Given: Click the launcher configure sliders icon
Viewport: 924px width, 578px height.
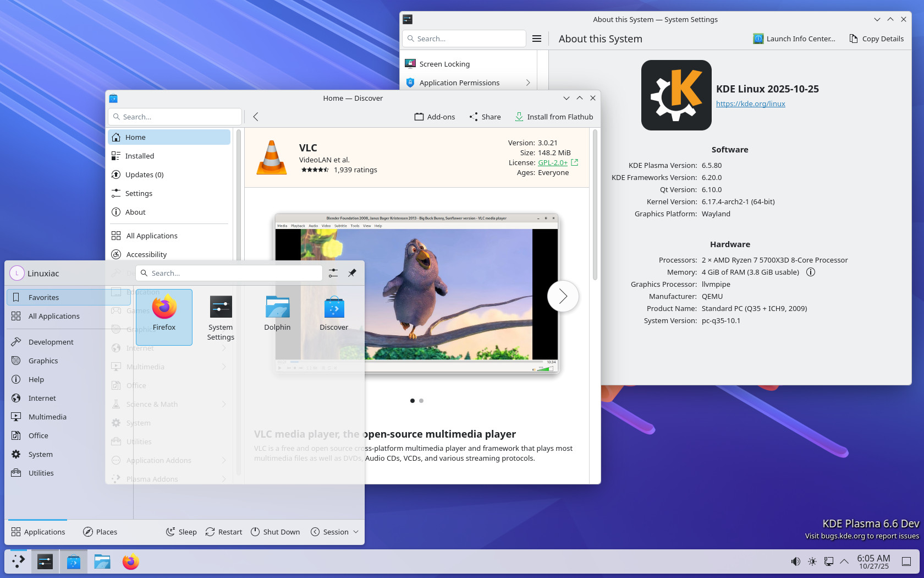Looking at the screenshot, I should click(333, 273).
